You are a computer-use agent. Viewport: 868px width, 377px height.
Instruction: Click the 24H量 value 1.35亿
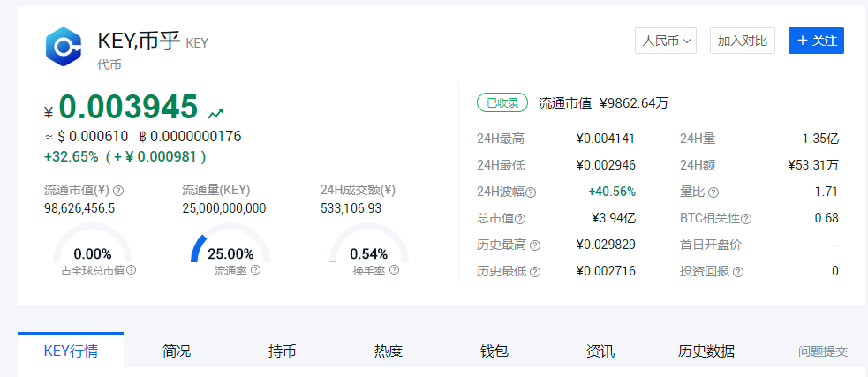[x=820, y=139]
